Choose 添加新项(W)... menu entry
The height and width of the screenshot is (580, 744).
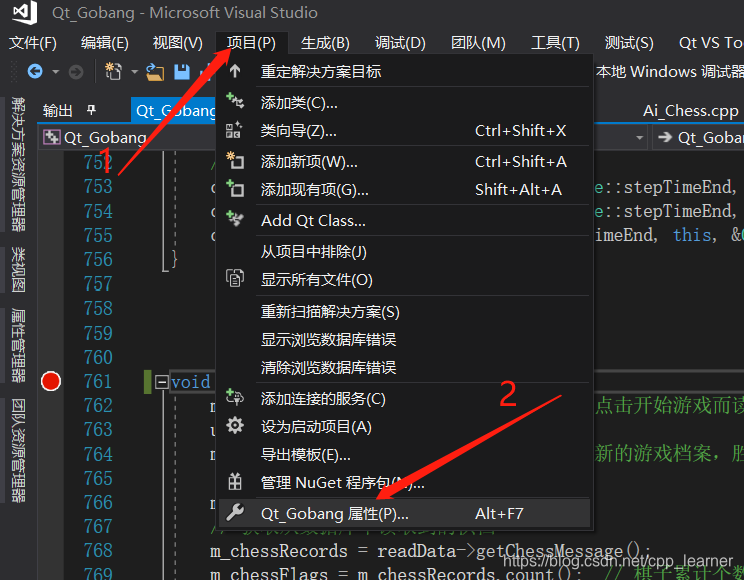[403, 162]
